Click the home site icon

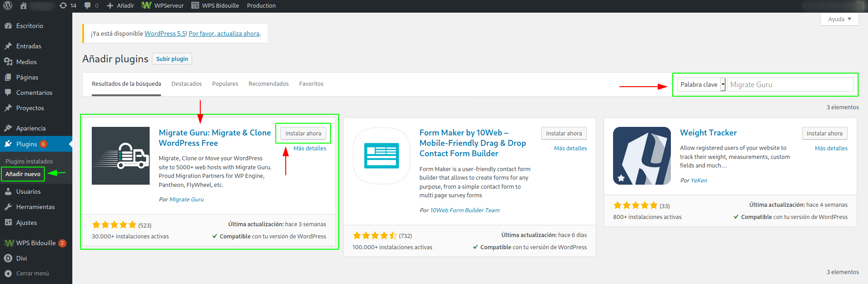point(24,6)
